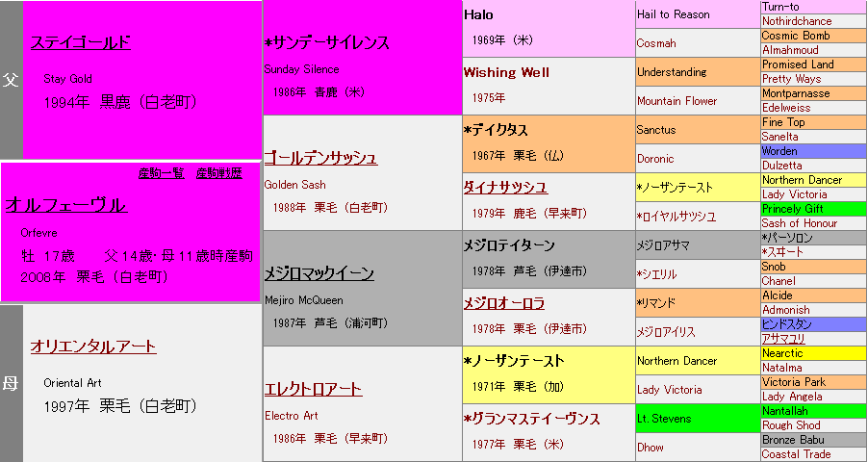Click the 父 (sire) label on left edge
Viewport: 868px width, 462px height.
click(12, 80)
